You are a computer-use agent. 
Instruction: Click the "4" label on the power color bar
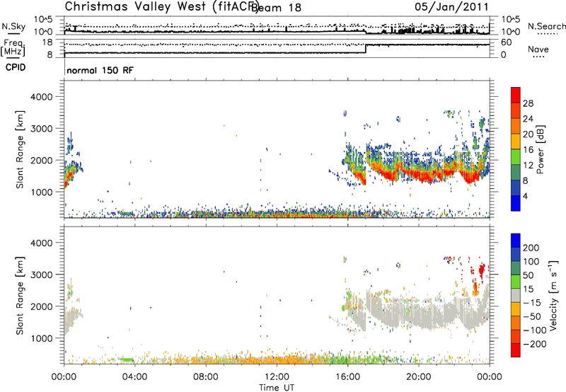click(x=525, y=196)
